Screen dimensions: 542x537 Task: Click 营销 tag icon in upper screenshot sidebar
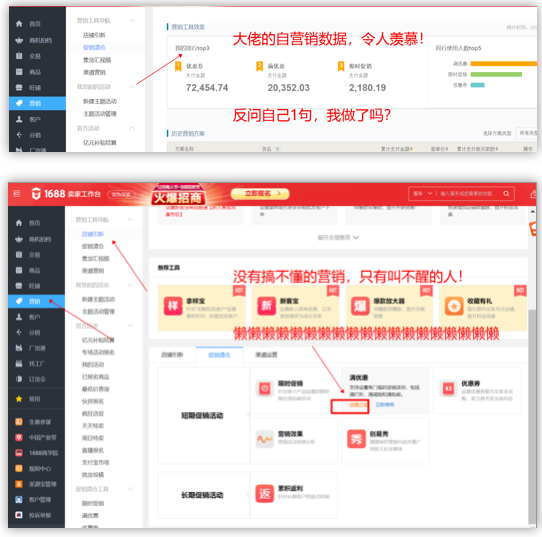pyautogui.click(x=19, y=103)
